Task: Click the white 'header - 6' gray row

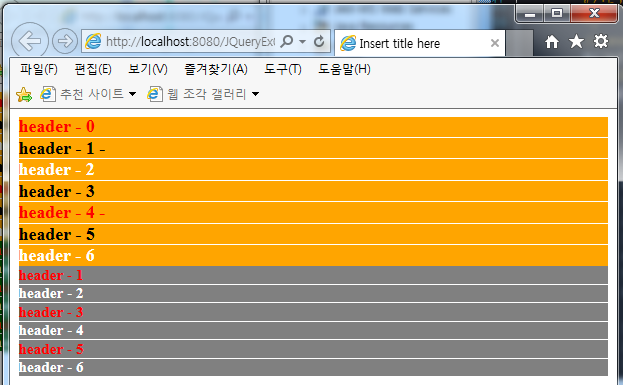Action: click(313, 368)
